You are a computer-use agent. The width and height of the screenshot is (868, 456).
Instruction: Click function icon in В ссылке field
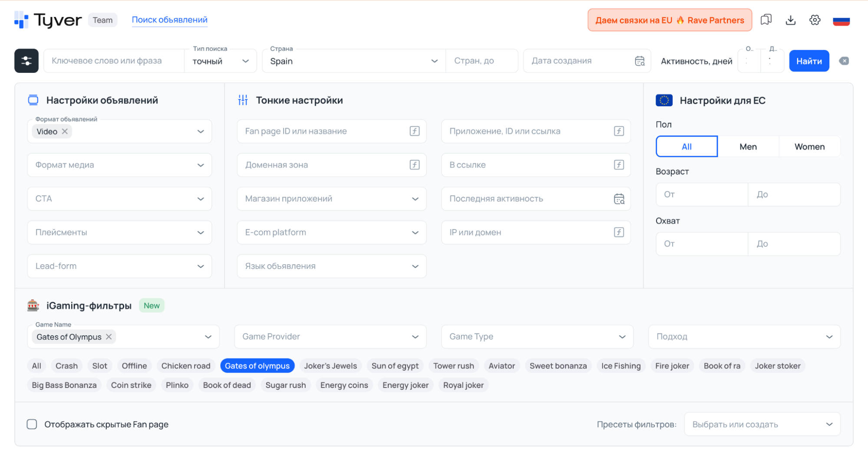point(619,165)
